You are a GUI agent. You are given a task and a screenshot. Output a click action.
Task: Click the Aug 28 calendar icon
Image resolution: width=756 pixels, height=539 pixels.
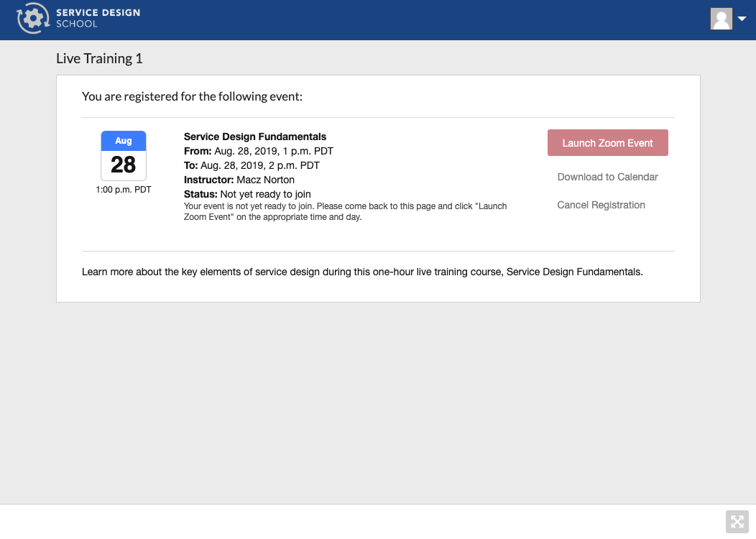124,156
